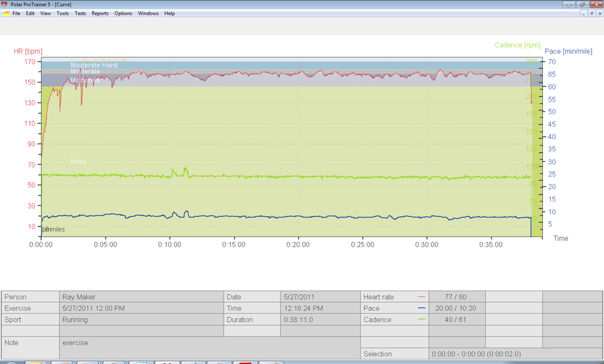604x364 pixels.
Task: Click the blue Pace legend line
Action: (421, 308)
